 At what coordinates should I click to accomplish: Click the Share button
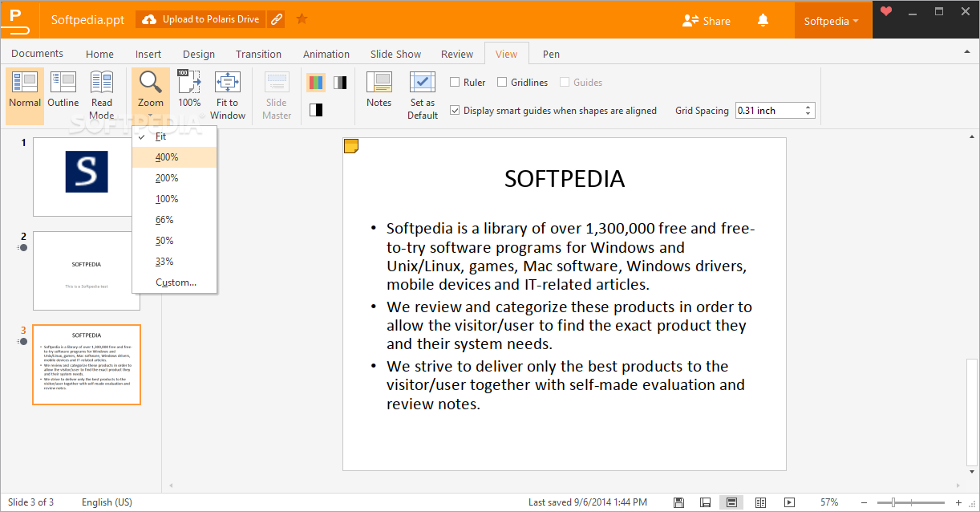706,21
